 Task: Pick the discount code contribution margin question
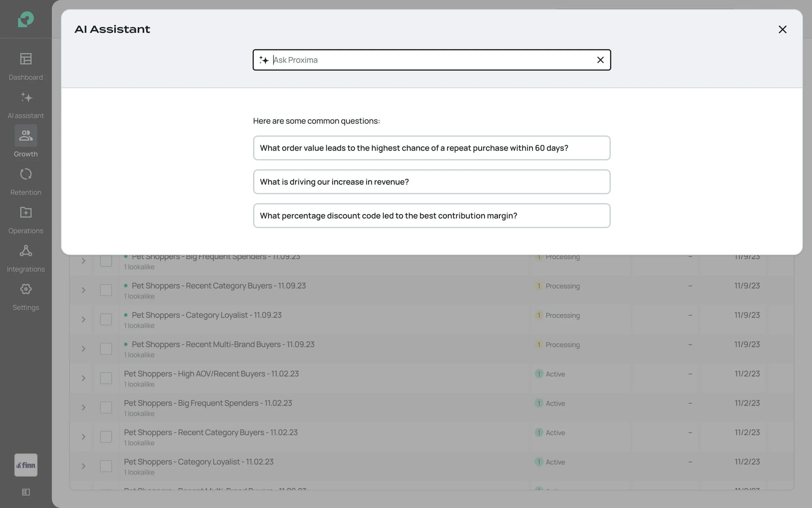431,216
